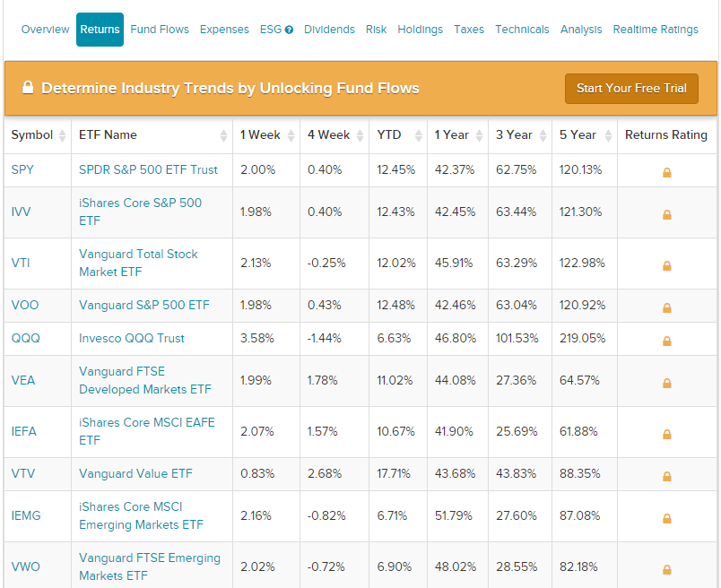
Task: Sort by 4 Week returns arrows
Action: pyautogui.click(x=360, y=135)
